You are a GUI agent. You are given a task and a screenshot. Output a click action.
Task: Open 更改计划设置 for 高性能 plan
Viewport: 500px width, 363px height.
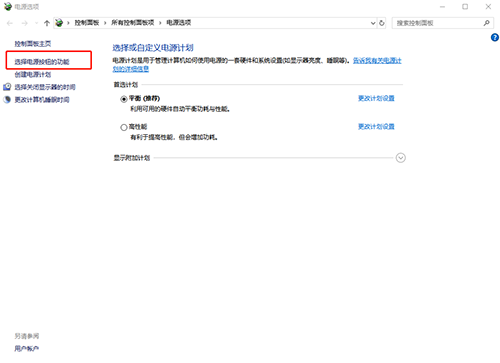point(376,127)
